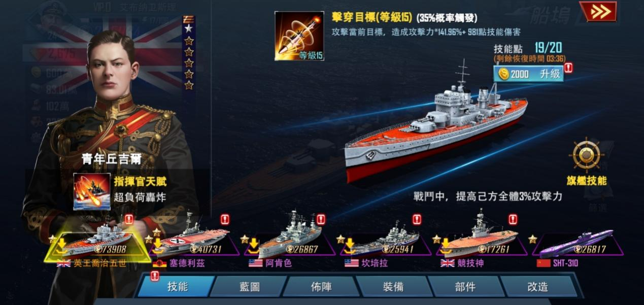Open the 佈陣 tab

[x=321, y=287]
